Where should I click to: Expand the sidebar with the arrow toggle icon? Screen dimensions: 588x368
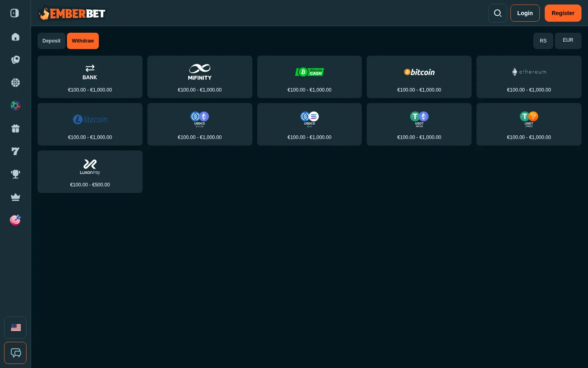[x=15, y=13]
